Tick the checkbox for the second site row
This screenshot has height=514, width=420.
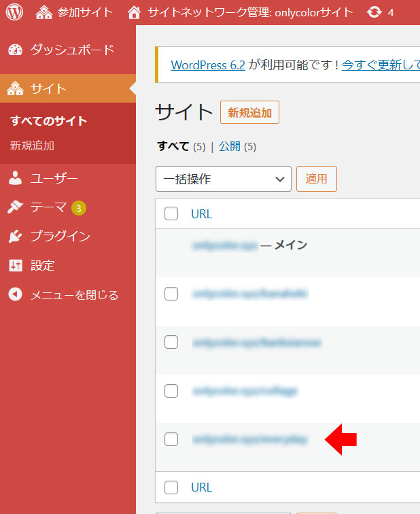pos(171,294)
